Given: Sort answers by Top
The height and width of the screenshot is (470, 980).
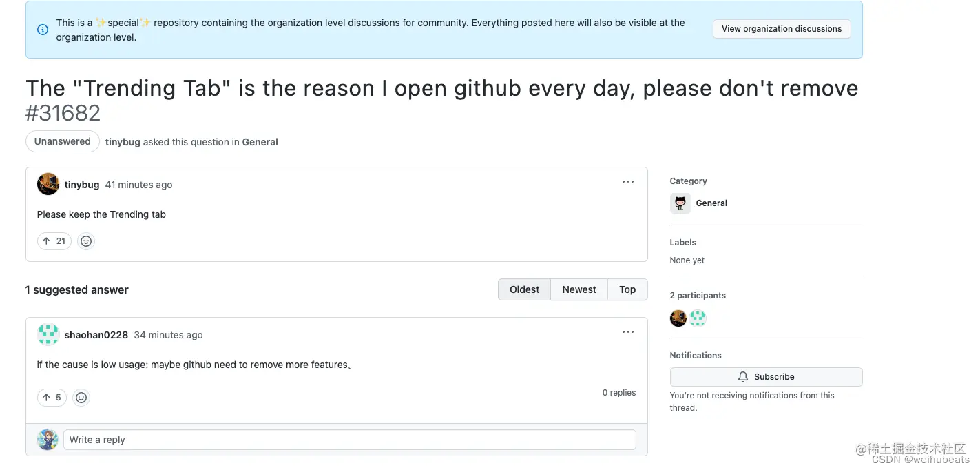Looking at the screenshot, I should [x=627, y=289].
